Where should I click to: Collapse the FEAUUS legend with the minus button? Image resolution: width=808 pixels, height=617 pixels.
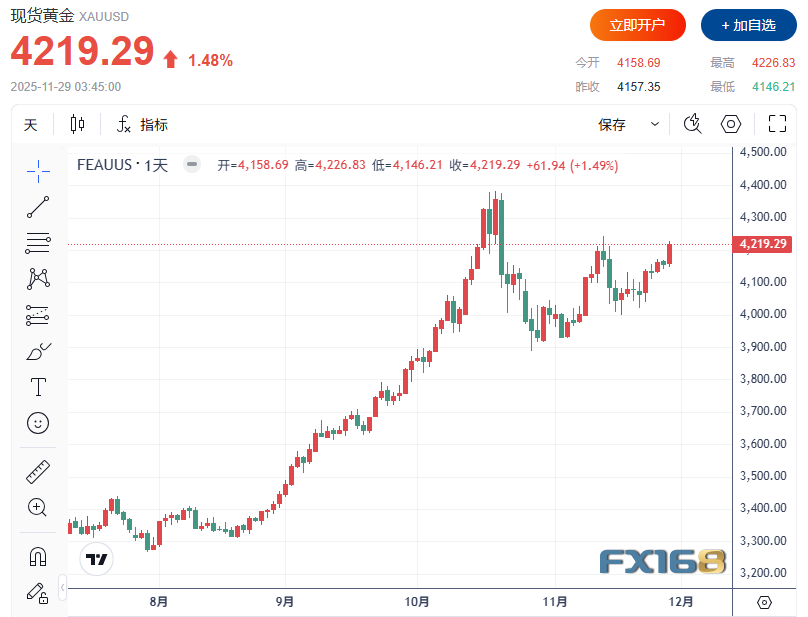[192, 165]
